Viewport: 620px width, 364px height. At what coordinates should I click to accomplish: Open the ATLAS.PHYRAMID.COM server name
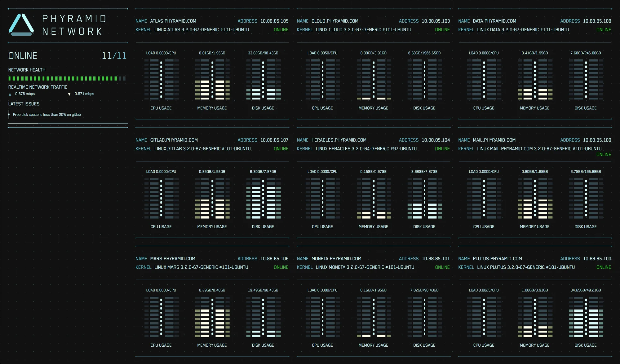click(x=173, y=21)
